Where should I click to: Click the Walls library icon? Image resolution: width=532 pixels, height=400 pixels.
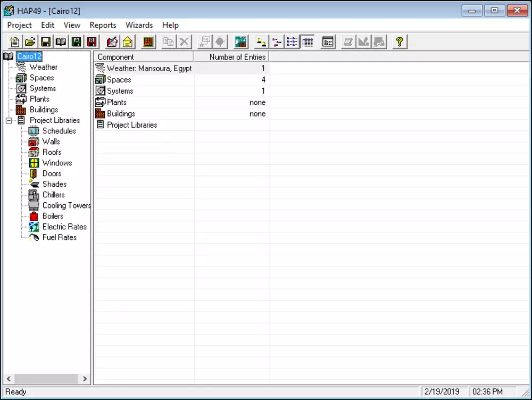(34, 141)
